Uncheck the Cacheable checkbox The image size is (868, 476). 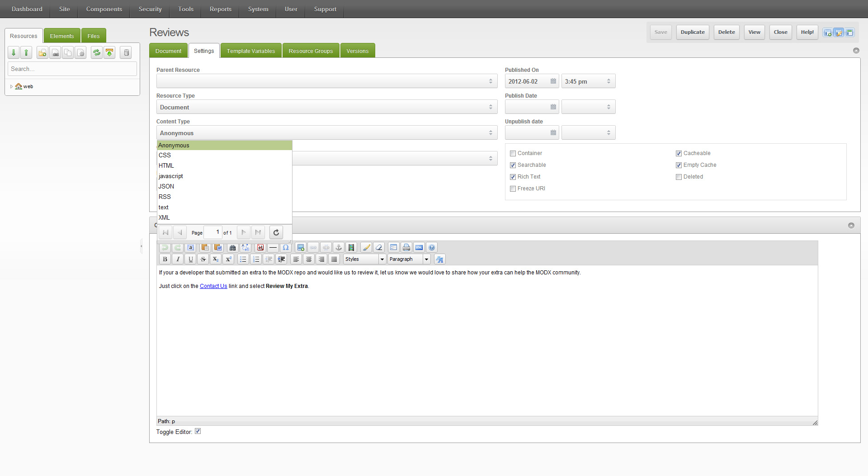coord(679,154)
